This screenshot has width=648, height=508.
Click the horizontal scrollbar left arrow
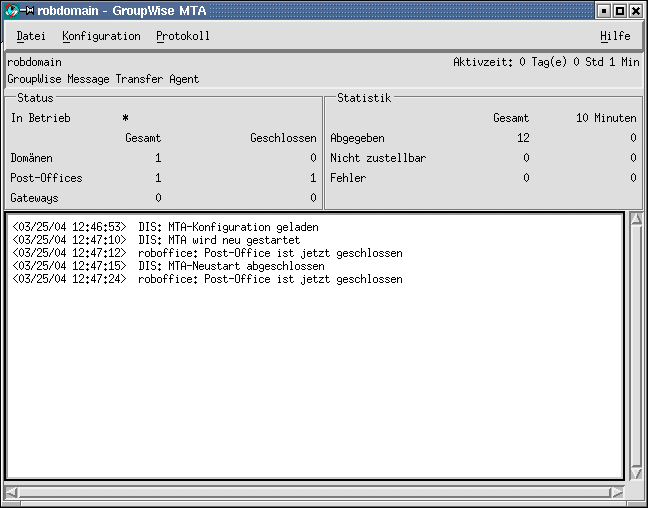click(11, 492)
